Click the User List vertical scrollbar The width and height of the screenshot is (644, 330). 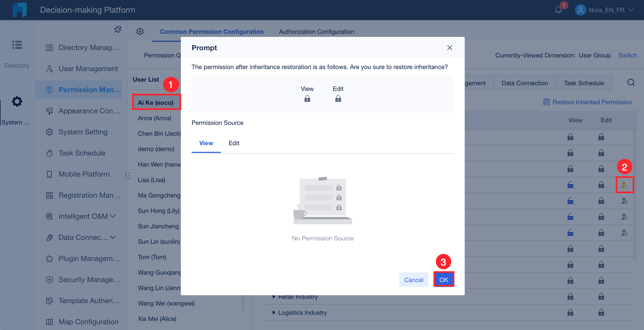tap(243, 303)
